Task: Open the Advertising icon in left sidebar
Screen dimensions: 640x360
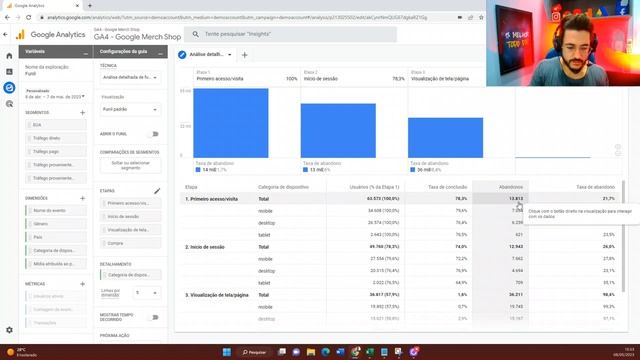Action: point(9,104)
